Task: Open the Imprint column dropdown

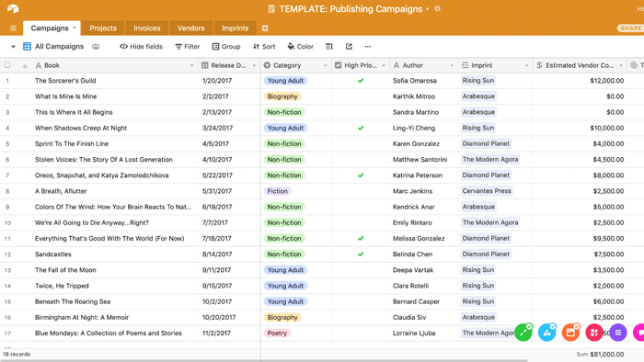Action: (526, 65)
